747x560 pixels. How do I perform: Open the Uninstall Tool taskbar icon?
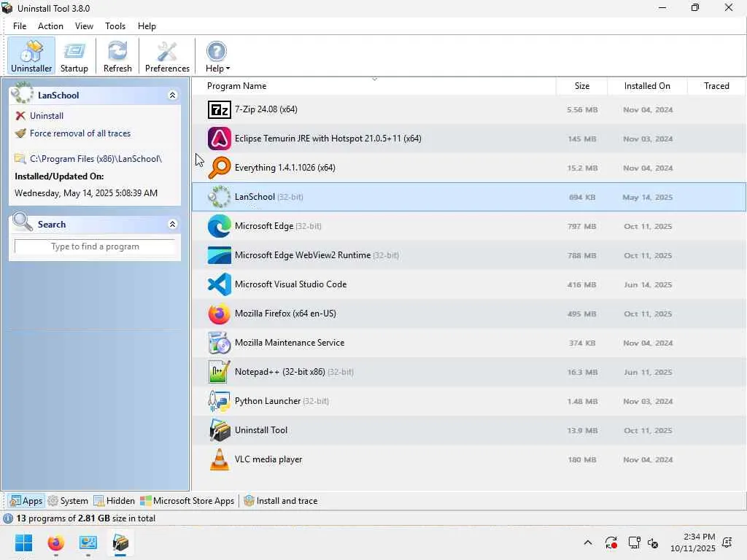point(120,542)
